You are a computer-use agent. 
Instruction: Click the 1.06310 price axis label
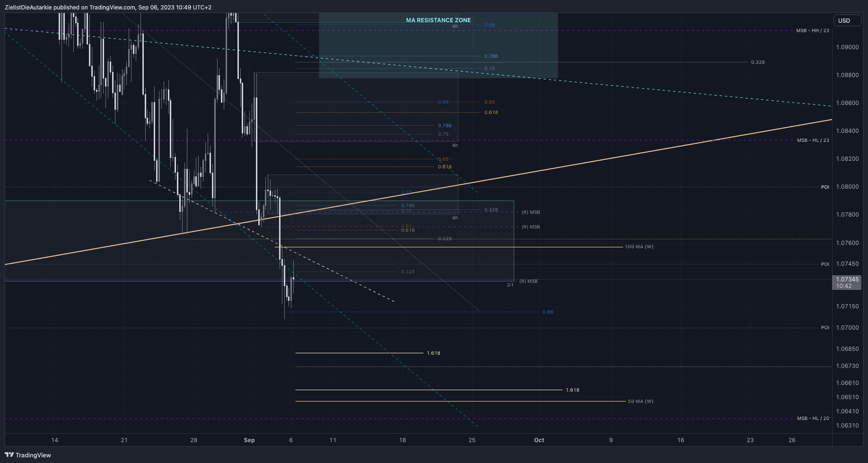pos(848,426)
